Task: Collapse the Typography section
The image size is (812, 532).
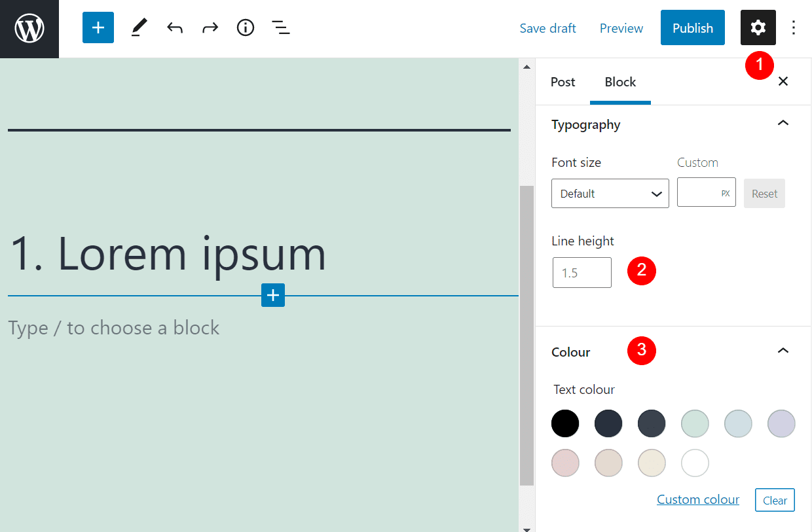Action: 783,123
